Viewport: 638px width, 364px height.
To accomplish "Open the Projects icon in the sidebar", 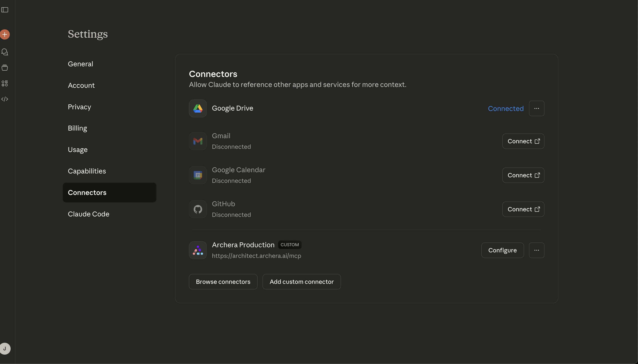I will [4, 68].
